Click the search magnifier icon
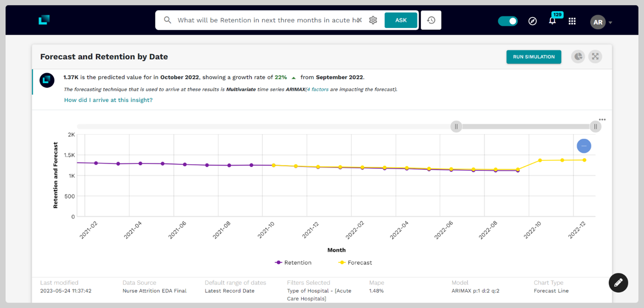644x308 pixels. coord(167,20)
